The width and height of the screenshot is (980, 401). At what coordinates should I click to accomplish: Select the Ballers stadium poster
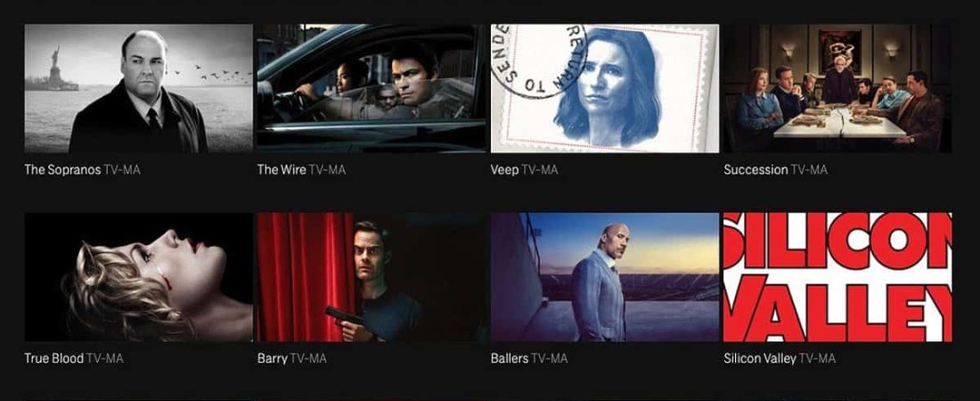(x=605, y=277)
